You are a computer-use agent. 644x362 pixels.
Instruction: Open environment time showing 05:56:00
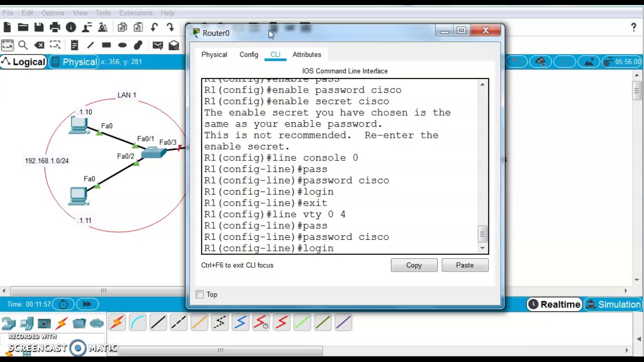coord(623,62)
